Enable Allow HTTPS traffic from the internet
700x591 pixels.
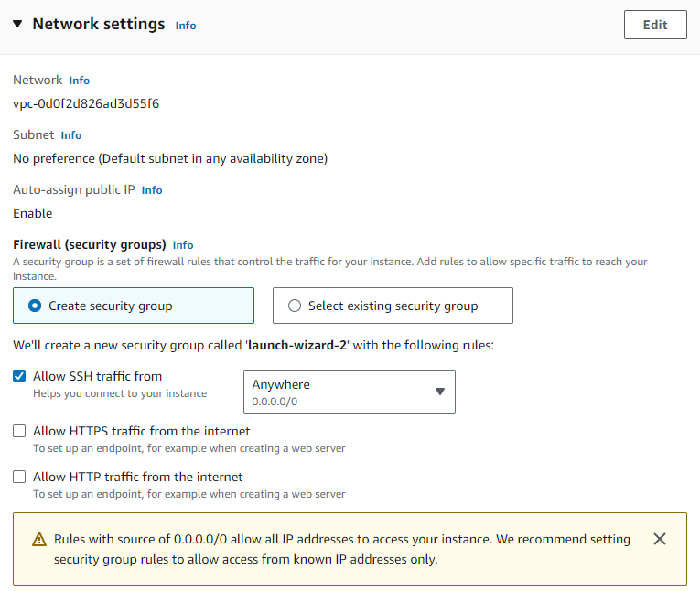(x=19, y=431)
